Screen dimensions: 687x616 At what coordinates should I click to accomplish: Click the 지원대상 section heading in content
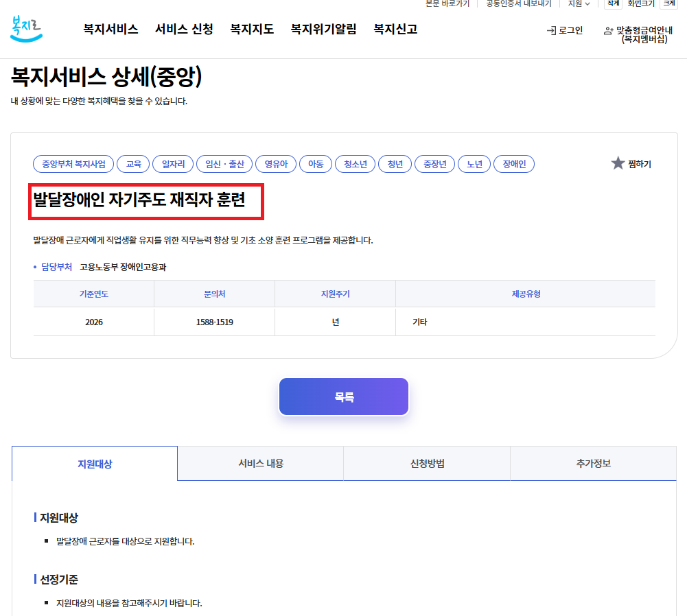click(59, 518)
